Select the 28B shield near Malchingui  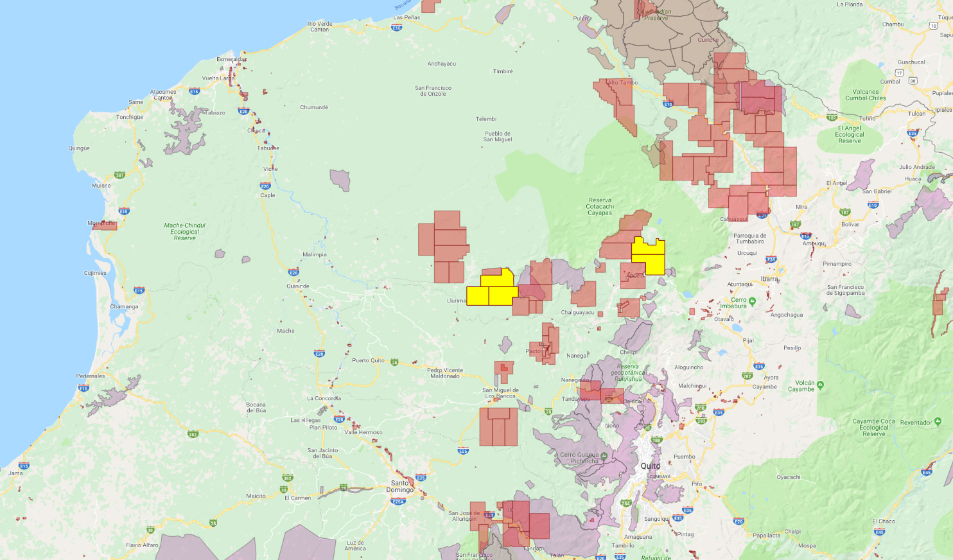[700, 408]
